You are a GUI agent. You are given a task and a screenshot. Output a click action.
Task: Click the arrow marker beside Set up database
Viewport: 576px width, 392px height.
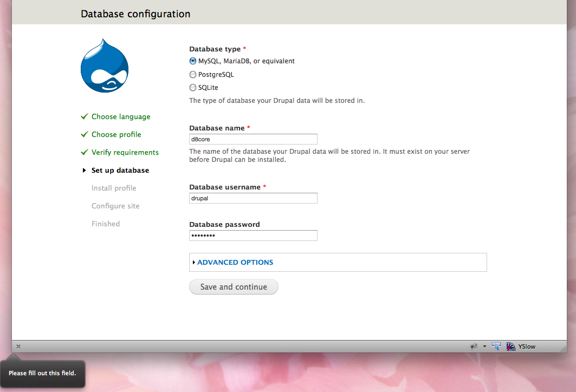[x=84, y=171]
